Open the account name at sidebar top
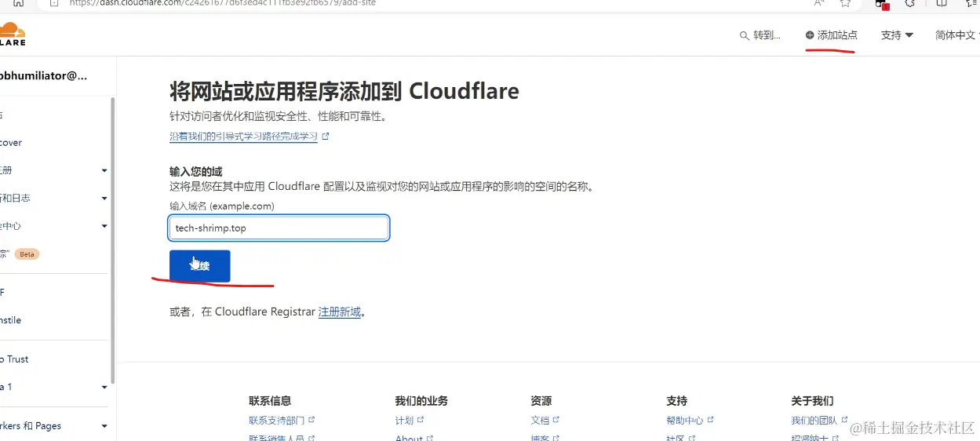This screenshot has height=441, width=980. [44, 76]
